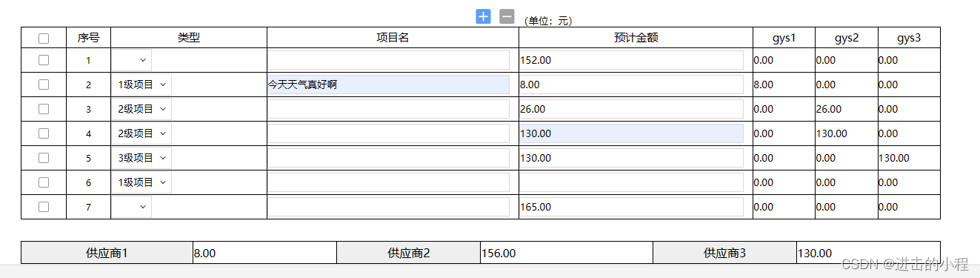
Task: Focus the project name field in row 4
Action: 389,133
